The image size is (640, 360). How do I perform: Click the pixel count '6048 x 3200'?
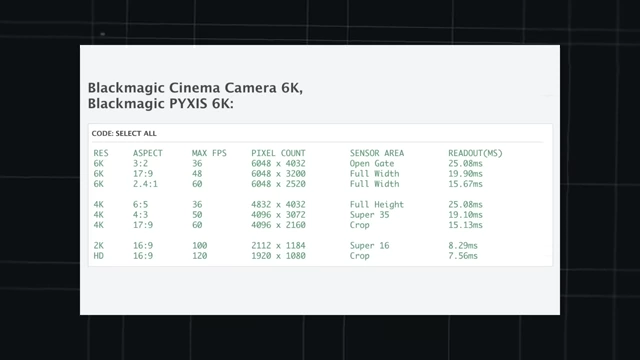pyautogui.click(x=278, y=173)
